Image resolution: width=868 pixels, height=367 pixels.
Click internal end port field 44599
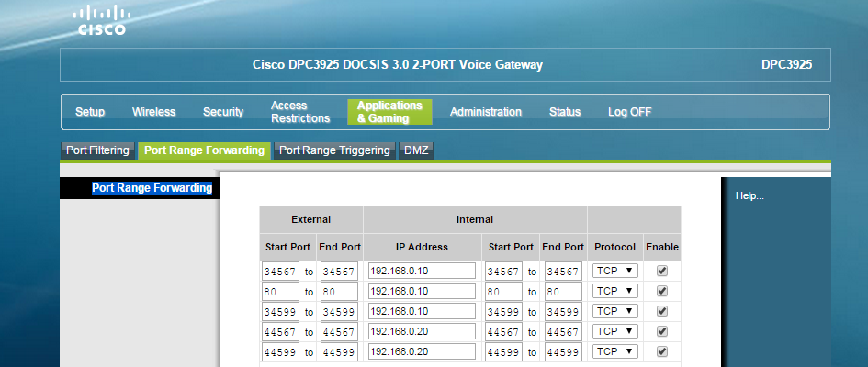click(563, 351)
